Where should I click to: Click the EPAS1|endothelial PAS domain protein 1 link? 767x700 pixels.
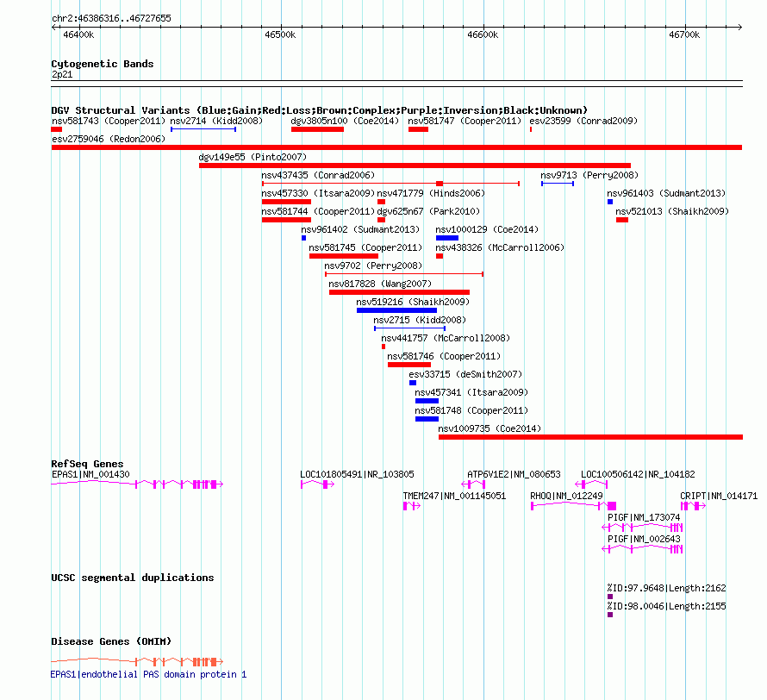click(149, 674)
